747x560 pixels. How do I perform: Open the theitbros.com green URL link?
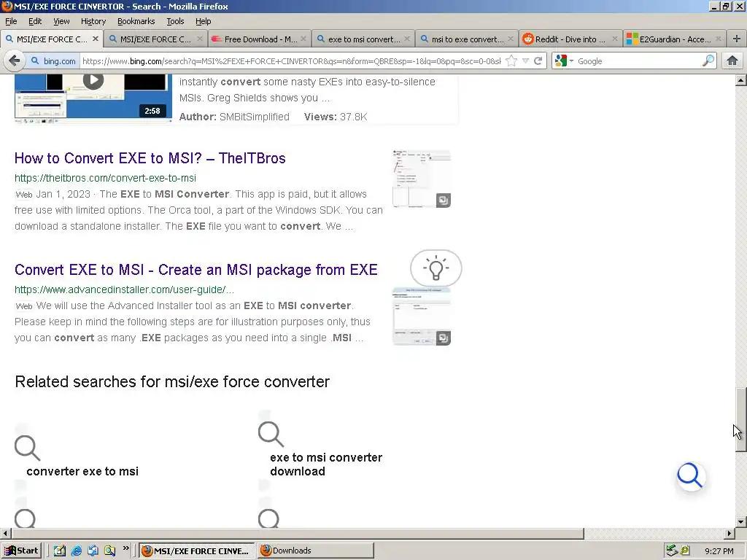(x=105, y=178)
